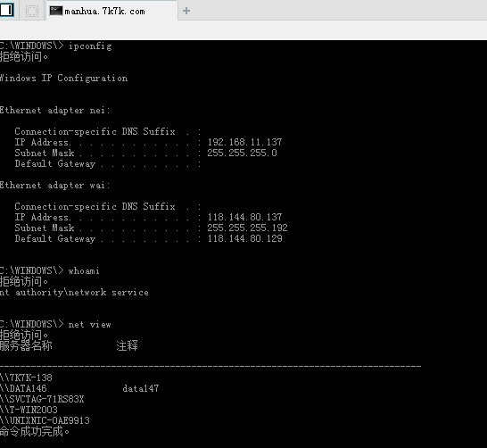The height and width of the screenshot is (448, 487).
Task: Click the 'data147' comment text
Action: point(141,388)
